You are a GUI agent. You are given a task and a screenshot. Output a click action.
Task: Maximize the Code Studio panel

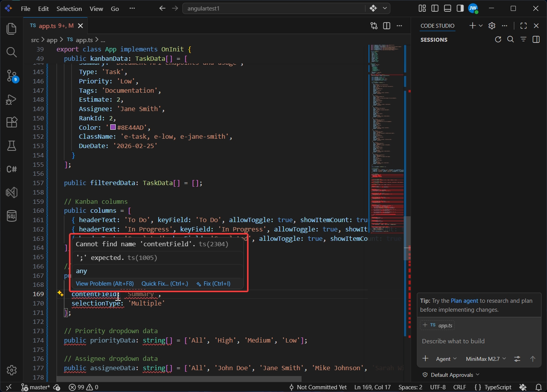click(x=524, y=26)
